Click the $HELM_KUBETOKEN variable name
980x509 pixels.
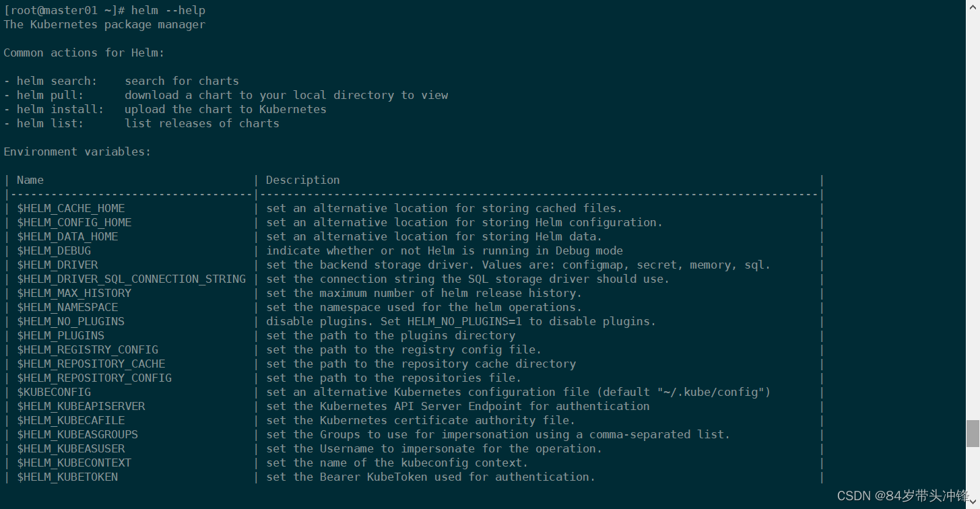click(x=67, y=477)
